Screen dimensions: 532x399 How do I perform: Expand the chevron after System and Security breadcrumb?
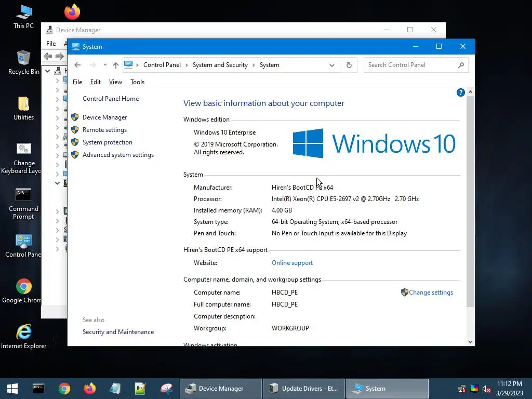[x=254, y=65]
